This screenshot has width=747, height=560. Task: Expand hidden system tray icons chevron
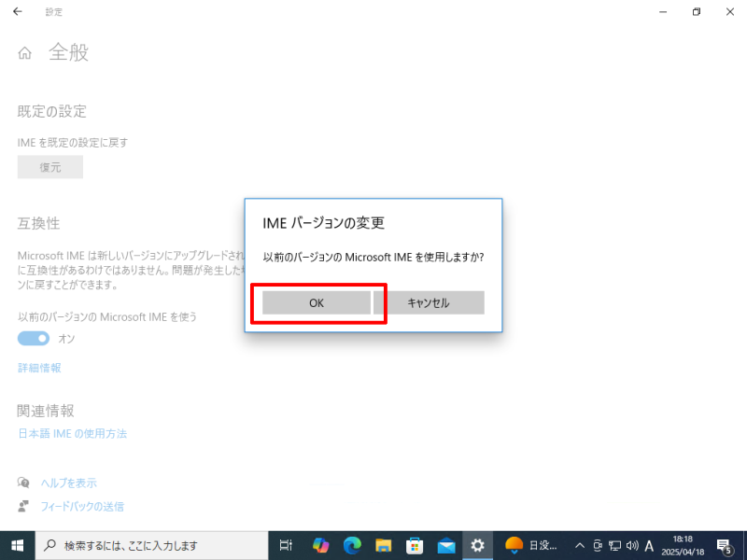coord(580,545)
